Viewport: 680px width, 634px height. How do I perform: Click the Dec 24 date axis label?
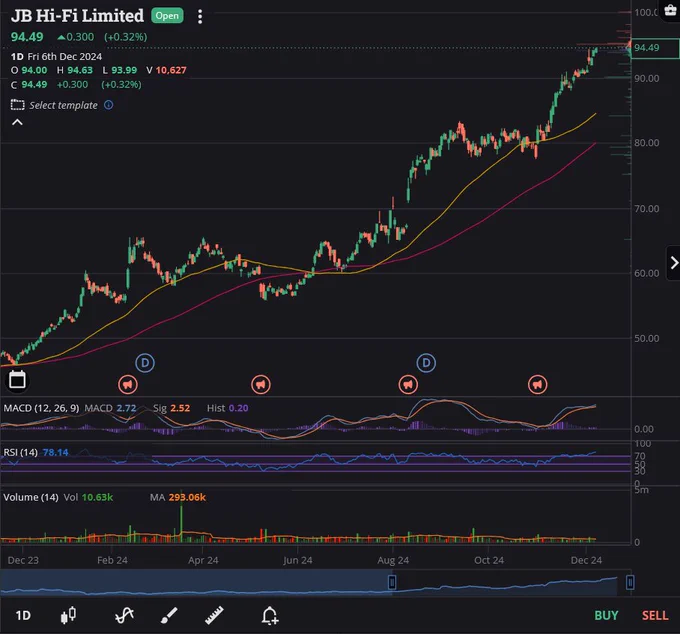click(586, 560)
